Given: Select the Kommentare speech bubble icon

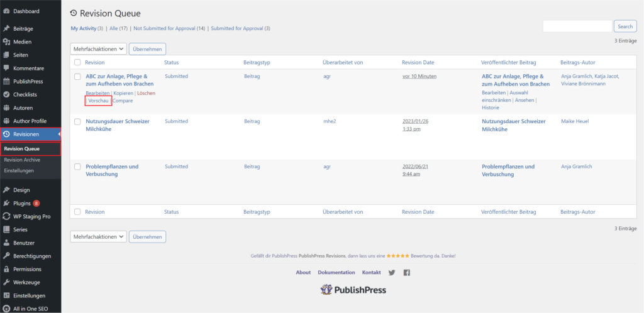Looking at the screenshot, I should (x=6, y=68).
